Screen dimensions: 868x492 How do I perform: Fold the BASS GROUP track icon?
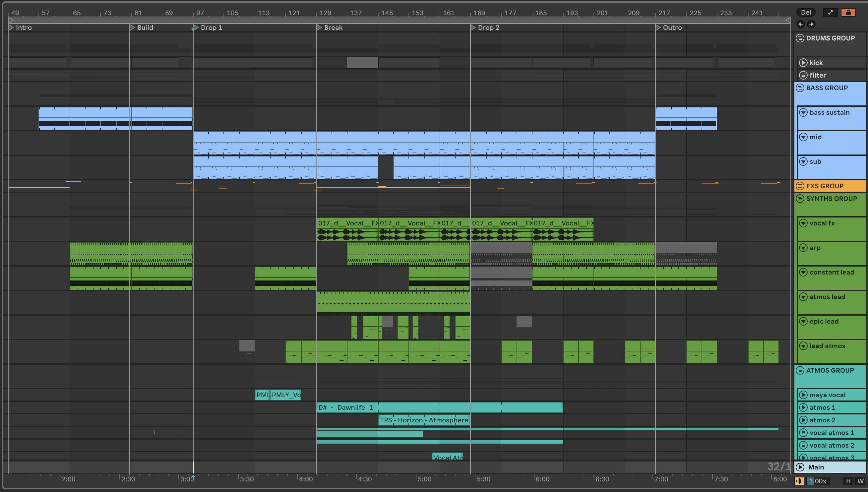pyautogui.click(x=800, y=88)
